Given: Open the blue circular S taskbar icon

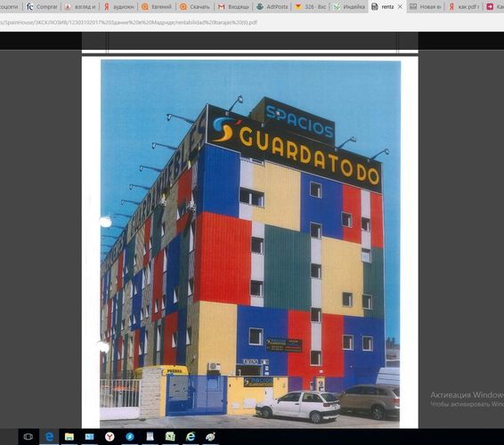Looking at the screenshot, I should tap(130, 437).
